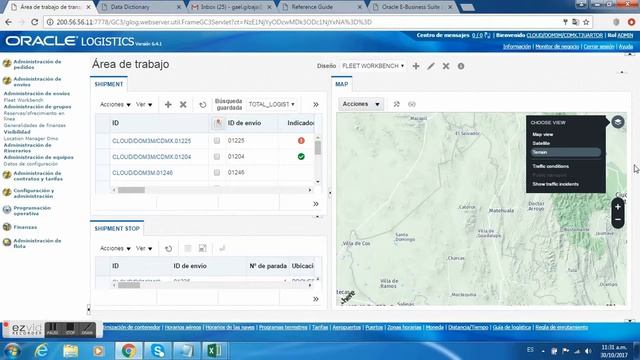The width and height of the screenshot is (640, 360).
Task: Click the pin tool icon in the Map toolbar
Action: tap(396, 104)
